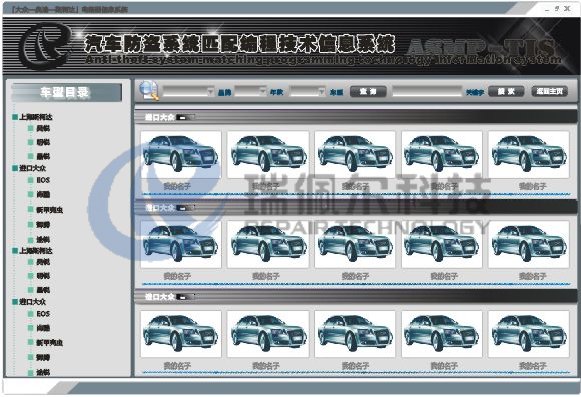Select the first EOS item in the vehicle tree
The width and height of the screenshot is (581, 397).
[x=43, y=180]
